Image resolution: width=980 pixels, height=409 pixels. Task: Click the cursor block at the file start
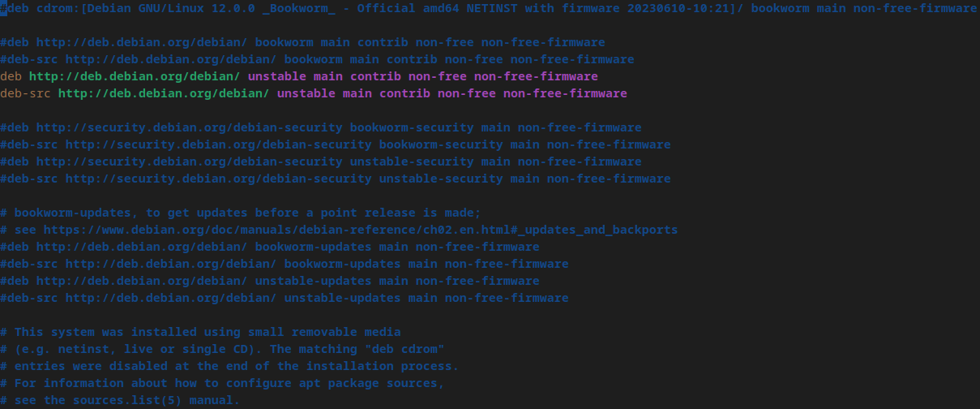[x=4, y=8]
